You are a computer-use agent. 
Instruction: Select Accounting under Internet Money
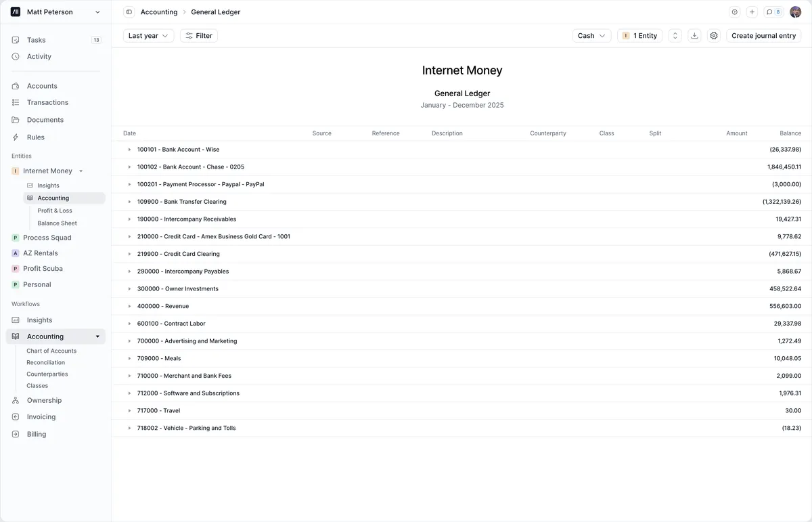tap(64, 198)
